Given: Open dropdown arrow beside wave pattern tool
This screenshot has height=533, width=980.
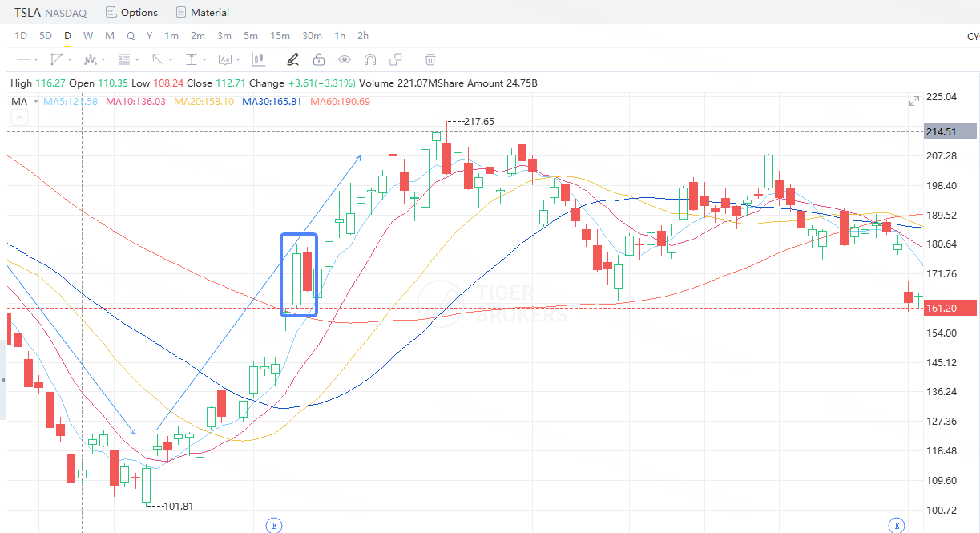Looking at the screenshot, I should 103,60.
